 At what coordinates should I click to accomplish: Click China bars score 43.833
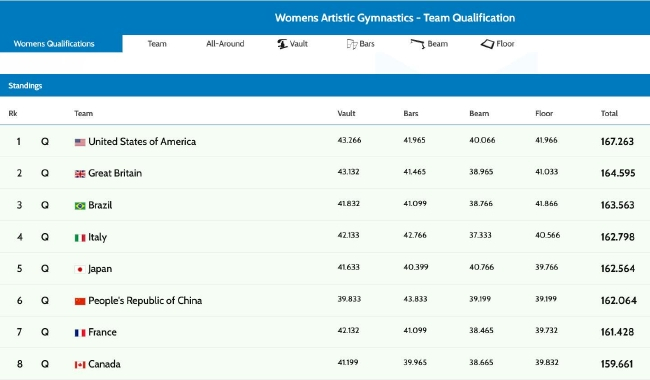(x=415, y=299)
